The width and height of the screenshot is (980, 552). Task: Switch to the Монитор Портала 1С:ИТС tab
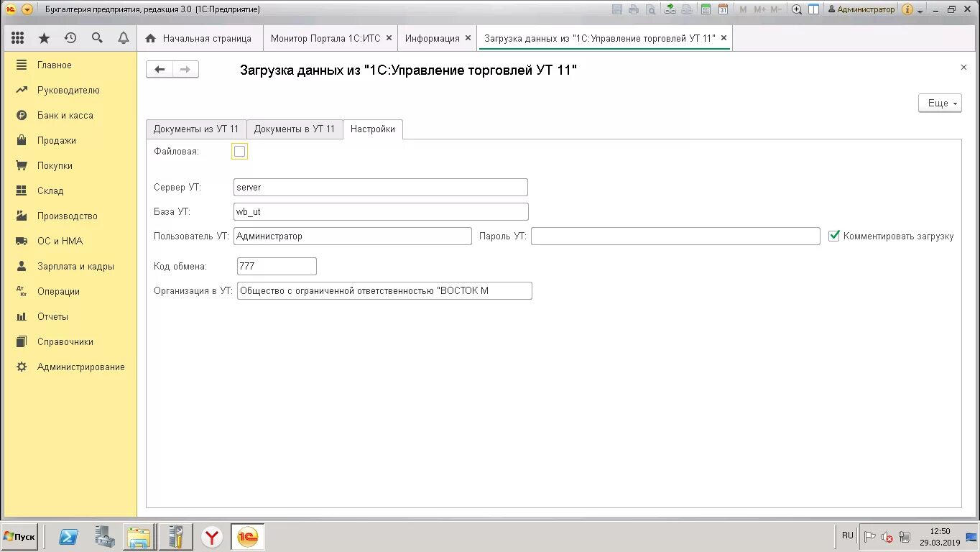[x=325, y=38]
